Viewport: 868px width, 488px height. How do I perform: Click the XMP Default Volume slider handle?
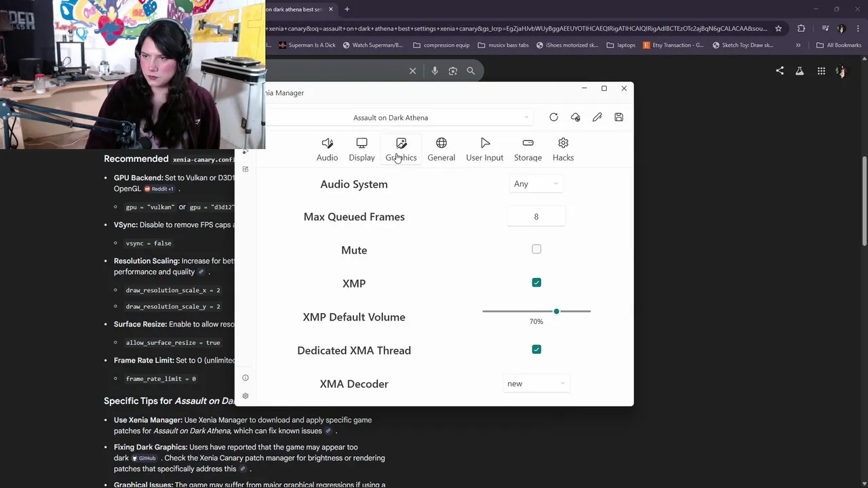pos(556,311)
